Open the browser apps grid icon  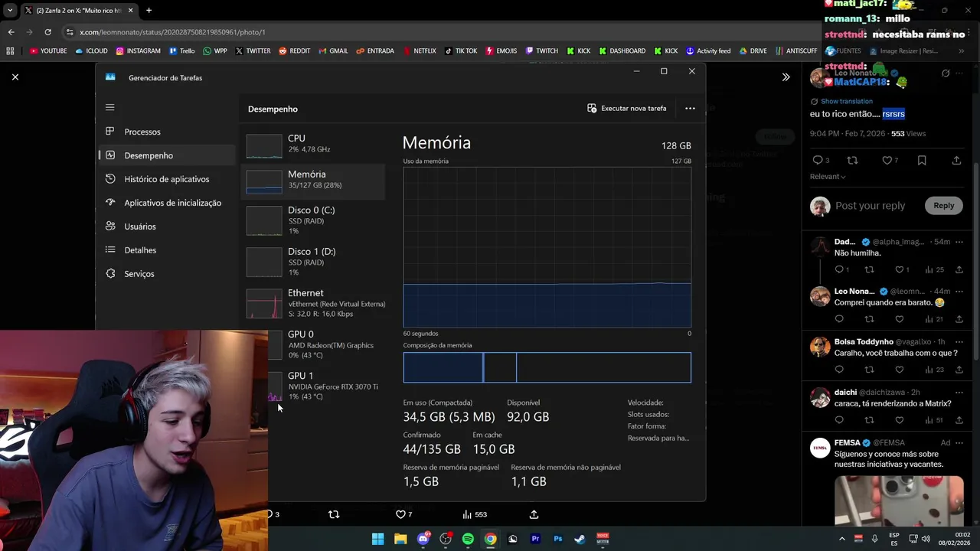tap(10, 51)
